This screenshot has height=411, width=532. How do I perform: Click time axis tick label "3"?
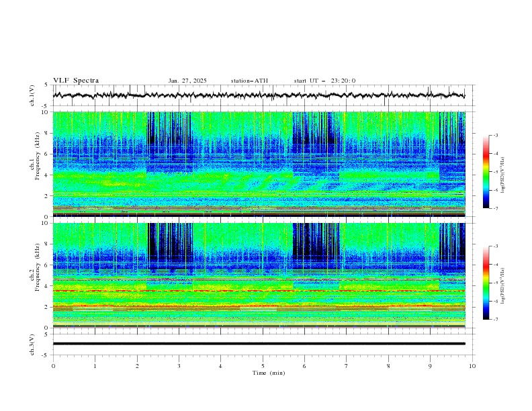tap(179, 366)
